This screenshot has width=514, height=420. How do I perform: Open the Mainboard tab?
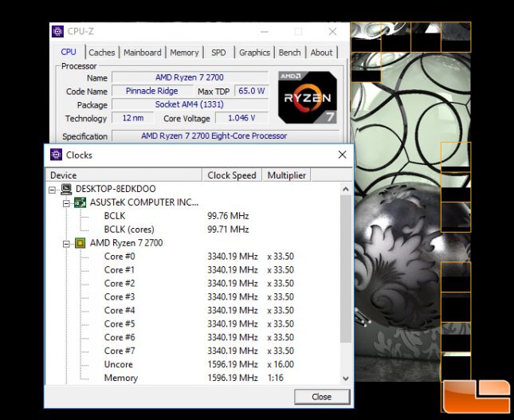coord(143,53)
